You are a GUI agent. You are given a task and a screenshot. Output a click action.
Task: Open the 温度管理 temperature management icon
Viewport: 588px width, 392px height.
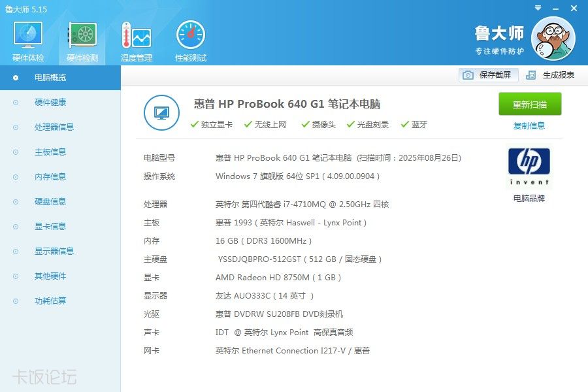coord(137,37)
